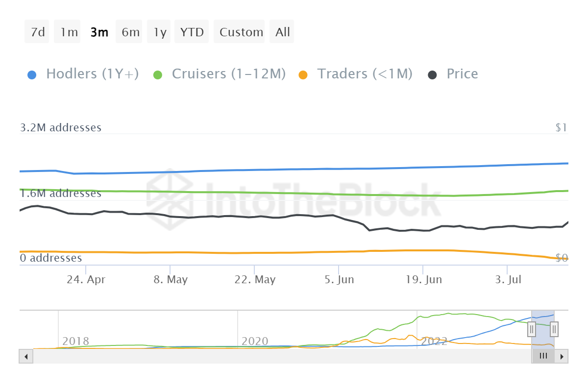Select YTD time range
Screen dimensions: 588x392
pos(192,32)
